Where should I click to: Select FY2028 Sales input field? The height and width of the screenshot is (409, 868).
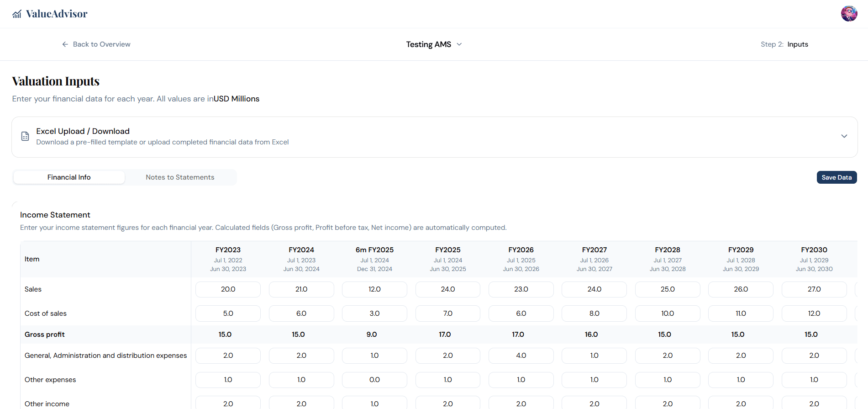coord(668,289)
